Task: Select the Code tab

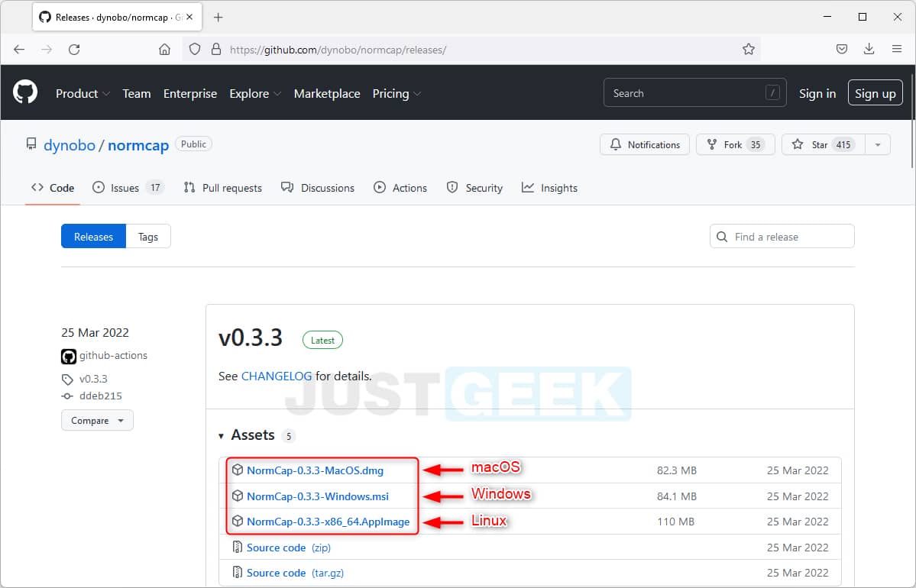Action: point(53,187)
